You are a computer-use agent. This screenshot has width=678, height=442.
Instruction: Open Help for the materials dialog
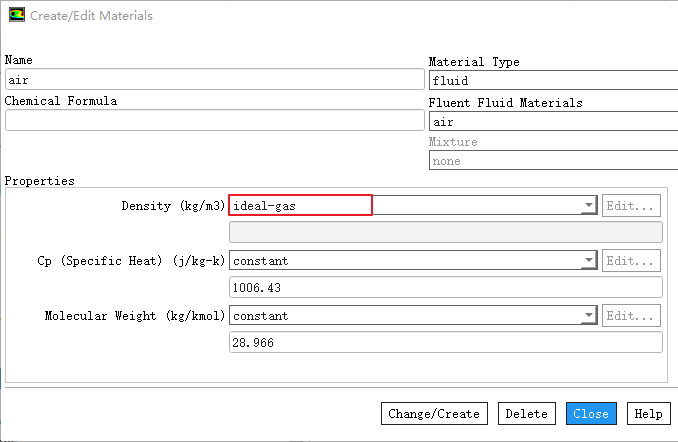(x=647, y=414)
